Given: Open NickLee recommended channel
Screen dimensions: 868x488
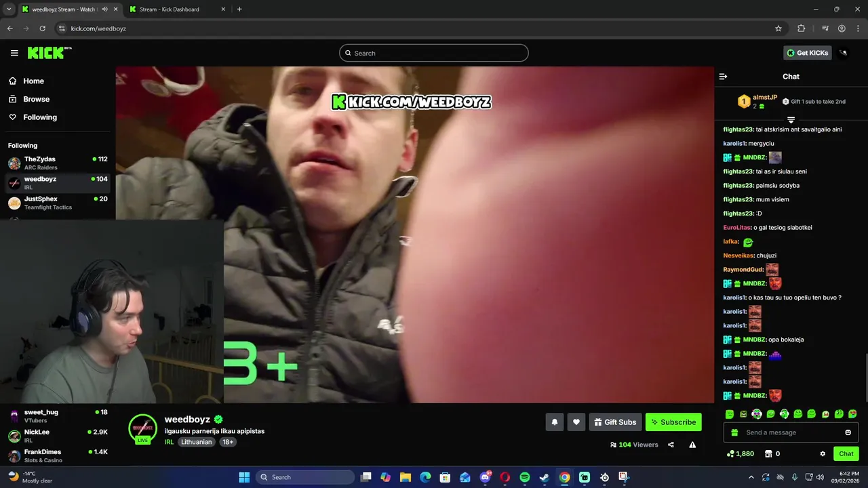Looking at the screenshot, I should [x=58, y=436].
